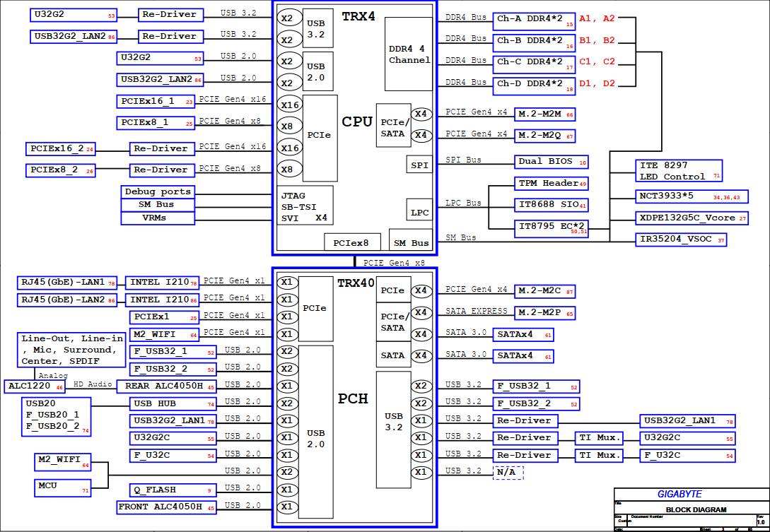Select the Ch-D DDR4*2 block
The width and height of the screenshot is (770, 532).
tap(534, 85)
